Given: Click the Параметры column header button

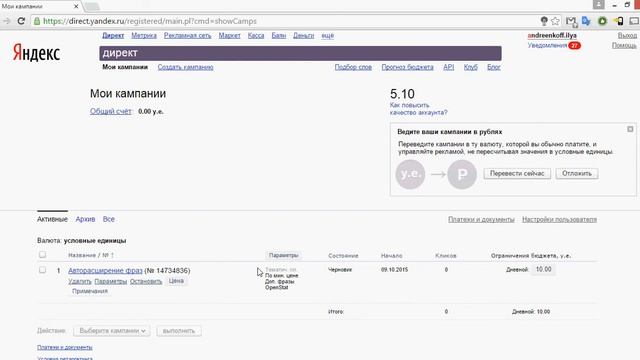Looking at the screenshot, I should click(284, 255).
